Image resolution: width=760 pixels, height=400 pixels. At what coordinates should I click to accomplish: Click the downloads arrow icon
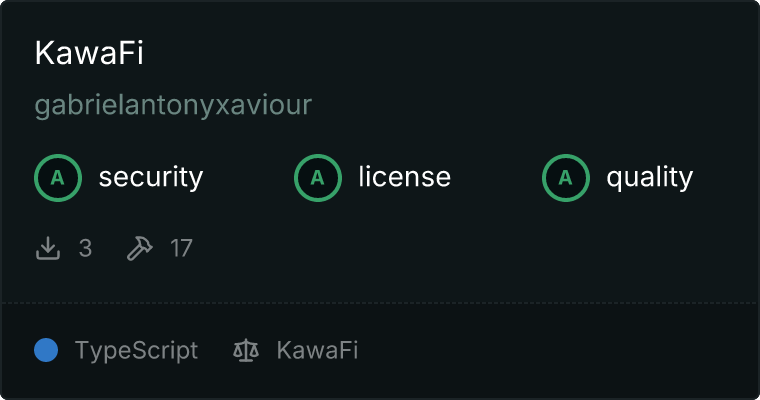pos(48,248)
